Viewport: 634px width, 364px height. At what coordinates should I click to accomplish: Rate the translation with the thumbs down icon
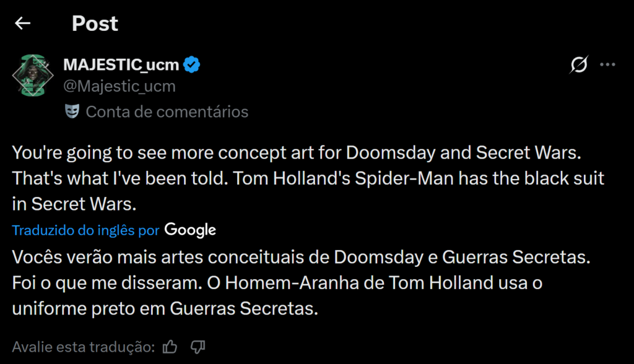click(x=198, y=347)
